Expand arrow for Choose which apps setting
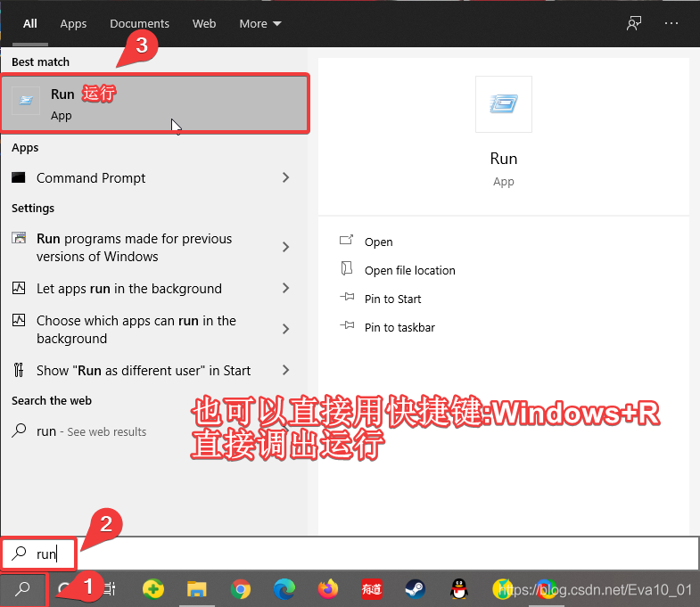The height and width of the screenshot is (607, 700). click(x=285, y=329)
